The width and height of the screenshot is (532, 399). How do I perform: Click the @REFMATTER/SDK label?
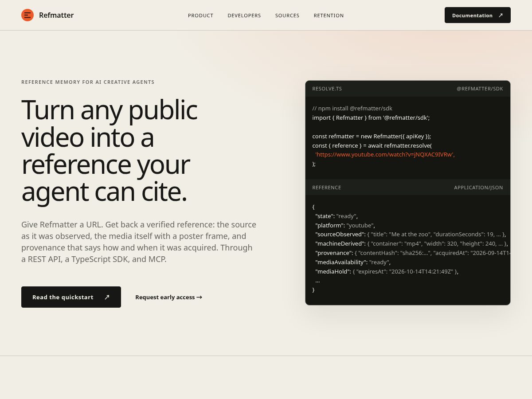point(480,89)
